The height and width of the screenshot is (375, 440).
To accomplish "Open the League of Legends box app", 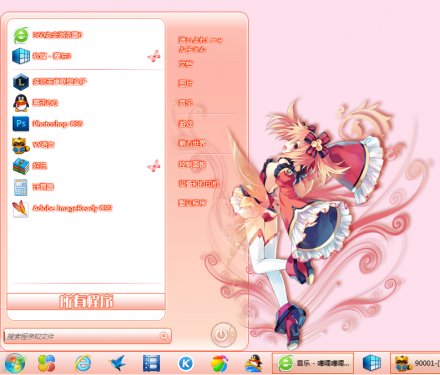I will (49, 82).
